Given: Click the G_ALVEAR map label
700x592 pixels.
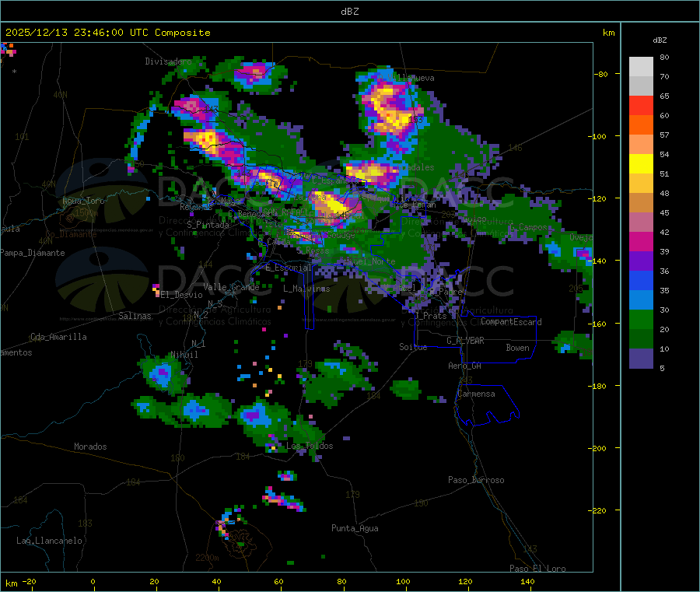Looking at the screenshot, I should [x=465, y=341].
